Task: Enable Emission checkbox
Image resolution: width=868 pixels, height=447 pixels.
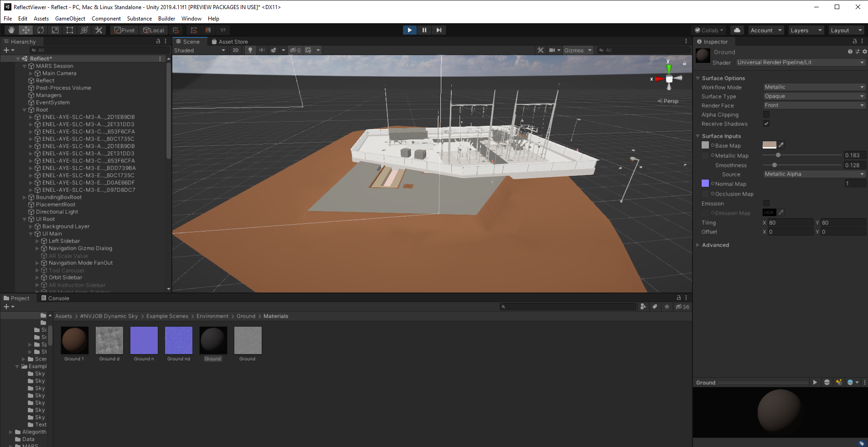Action: pos(766,203)
